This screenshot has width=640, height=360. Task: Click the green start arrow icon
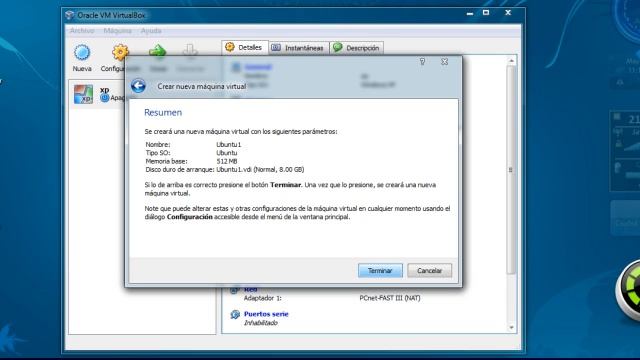158,51
